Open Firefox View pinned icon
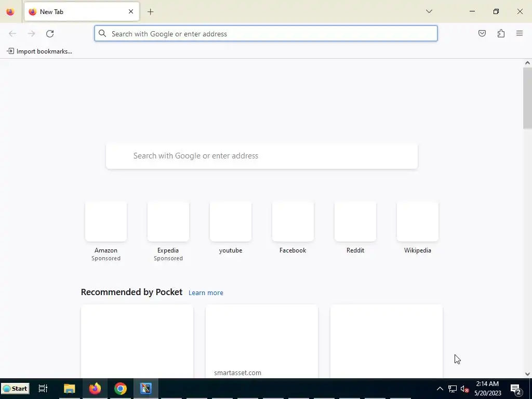The image size is (532, 399). [10, 11]
